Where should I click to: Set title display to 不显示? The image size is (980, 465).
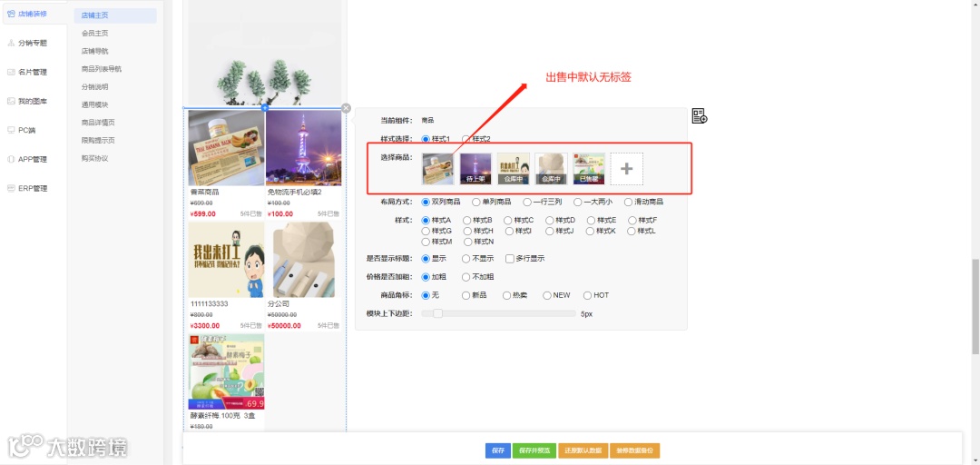click(465, 259)
